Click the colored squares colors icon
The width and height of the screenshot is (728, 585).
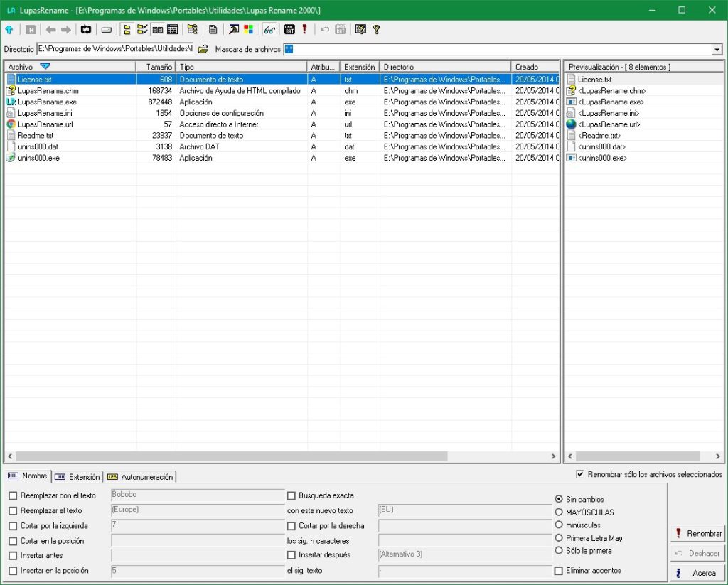coord(248,29)
